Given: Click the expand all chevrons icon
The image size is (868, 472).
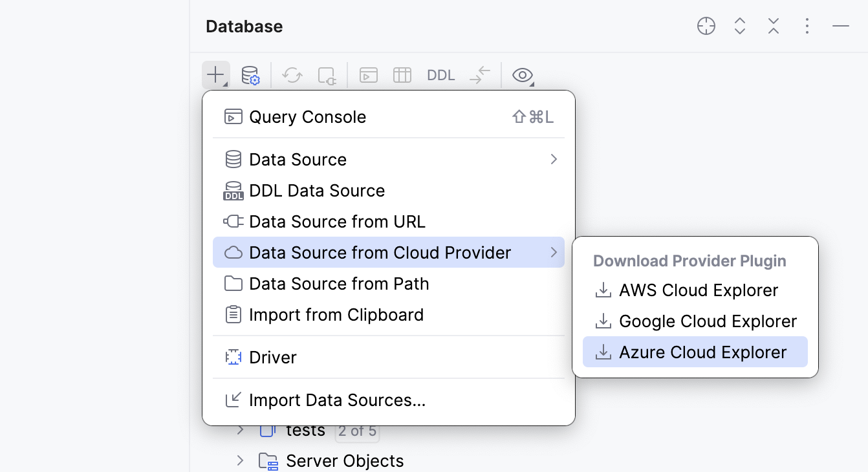Looking at the screenshot, I should (x=739, y=26).
